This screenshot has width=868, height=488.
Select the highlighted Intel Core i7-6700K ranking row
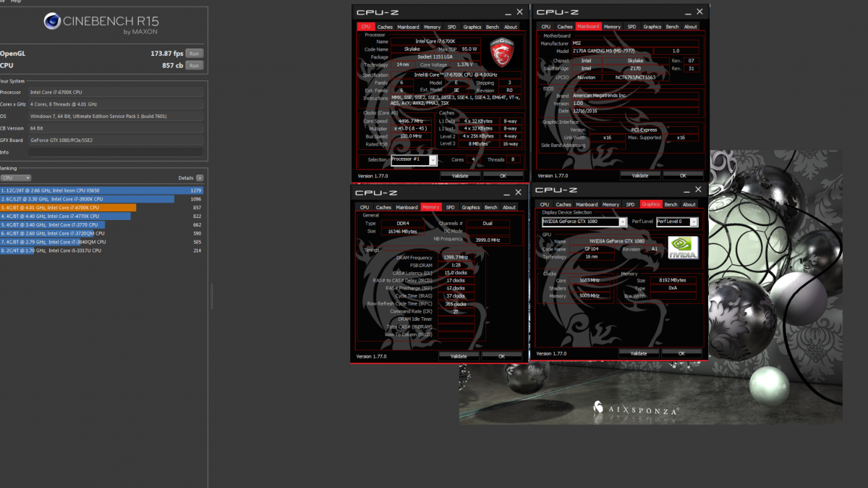[x=102, y=208]
